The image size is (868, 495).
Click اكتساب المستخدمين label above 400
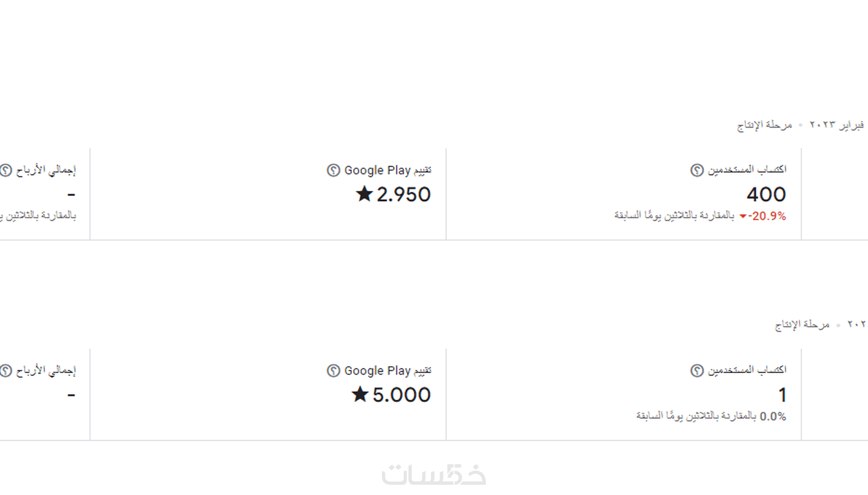click(747, 169)
